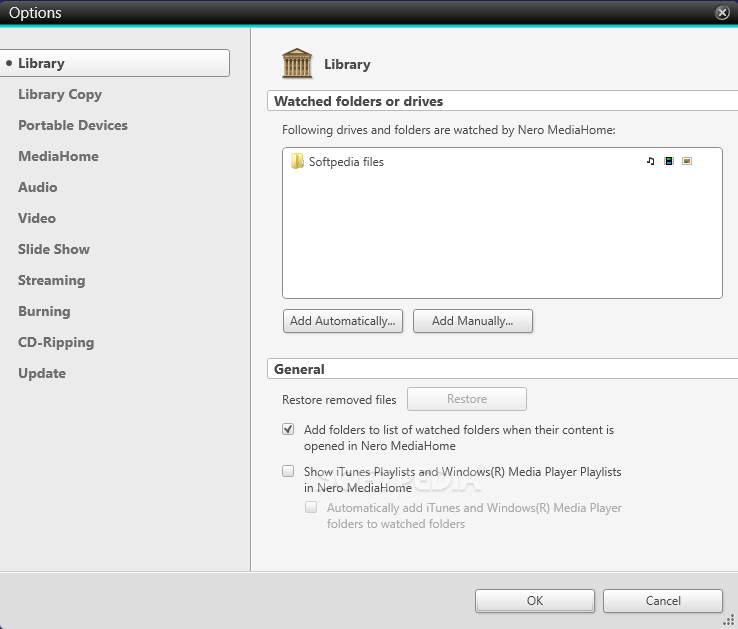Click Cancel to discard changes

[x=663, y=601]
